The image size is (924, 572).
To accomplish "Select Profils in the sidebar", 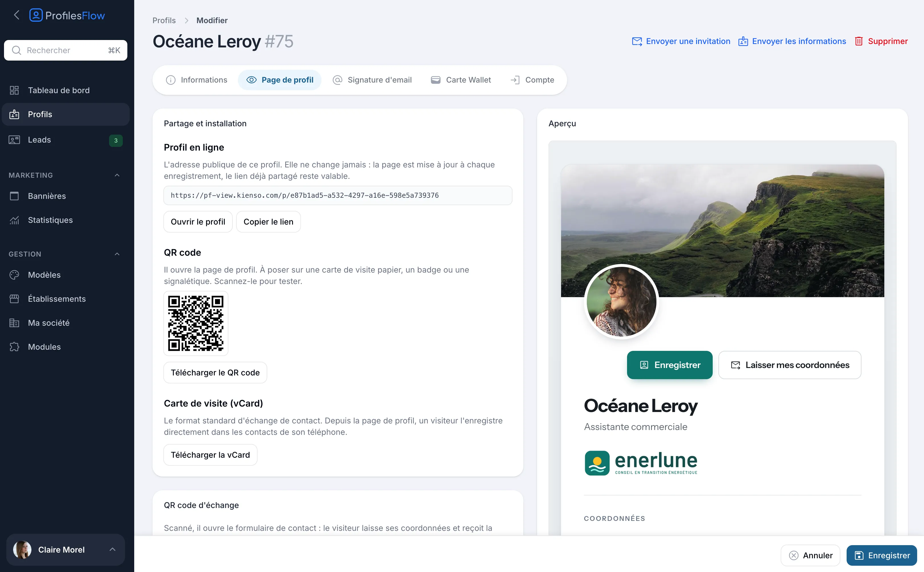I will [66, 114].
